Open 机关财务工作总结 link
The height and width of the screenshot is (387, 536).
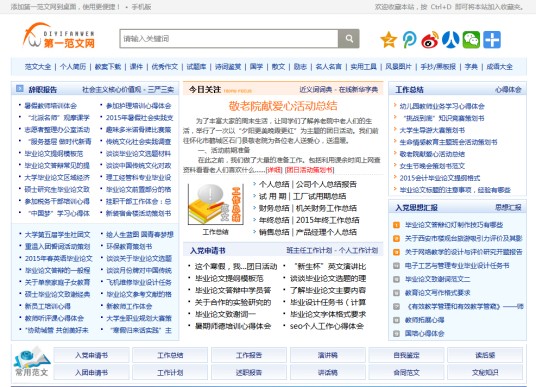coord(326,208)
